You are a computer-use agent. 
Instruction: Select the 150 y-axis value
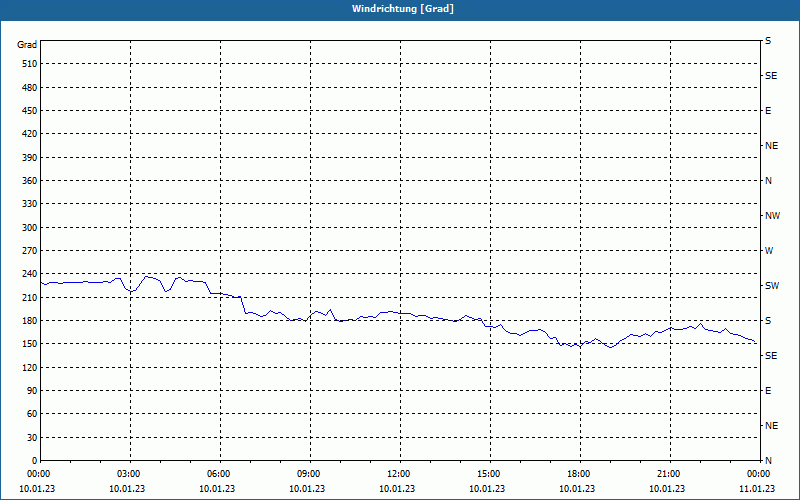(30, 344)
